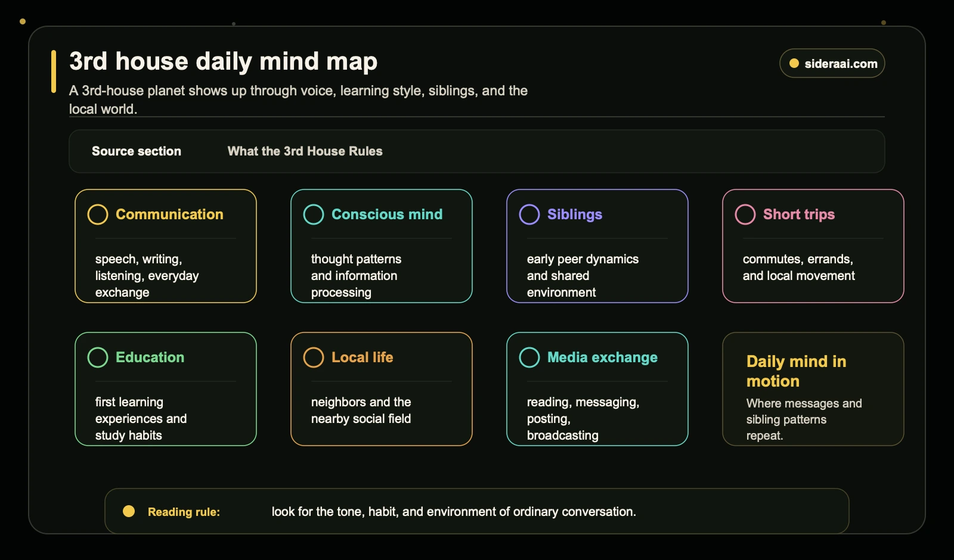Open the sideraai.com link badge
Image resolution: width=954 pixels, height=560 pixels.
832,63
